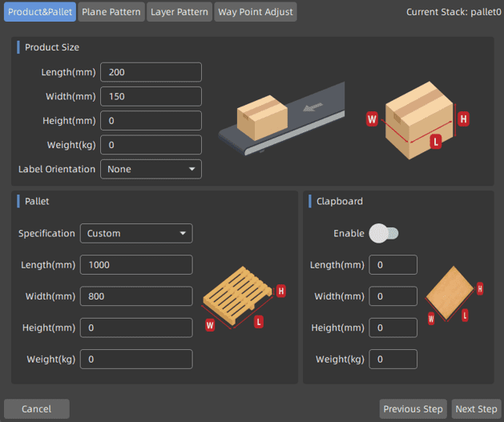Screen dimensions: 504x422
Task: Open the Layer Pattern tab
Action: click(x=179, y=12)
